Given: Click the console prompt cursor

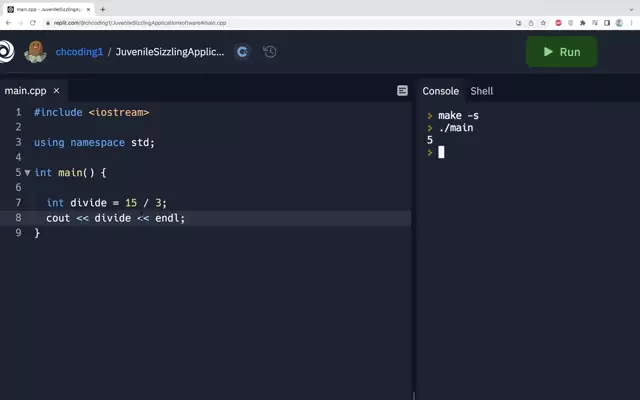Looking at the screenshot, I should (x=441, y=152).
